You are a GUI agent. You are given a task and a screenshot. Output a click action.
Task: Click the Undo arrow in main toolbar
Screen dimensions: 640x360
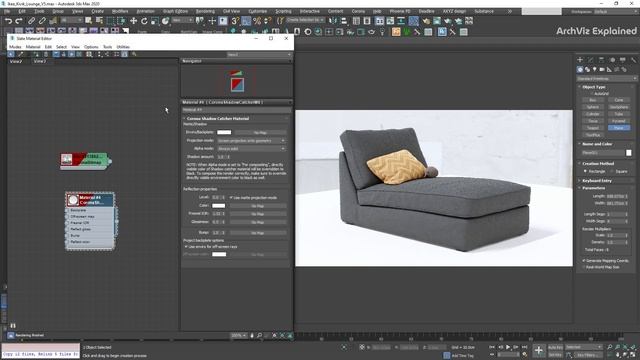pyautogui.click(x=8, y=20)
